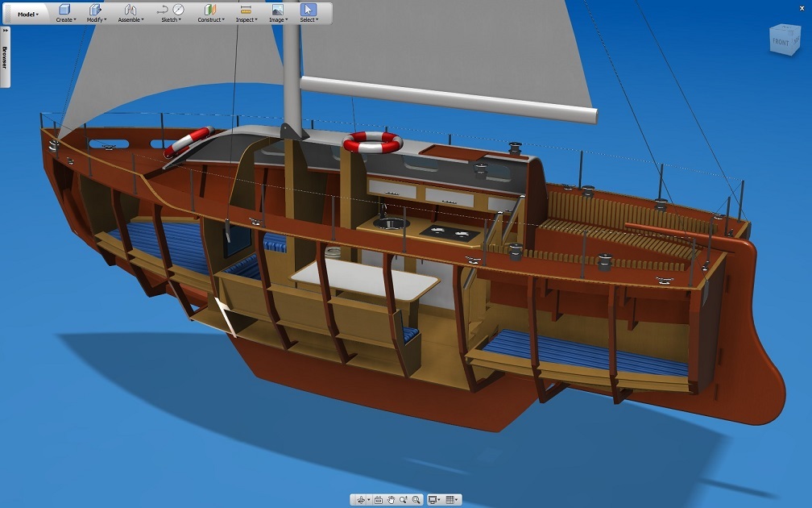The height and width of the screenshot is (508, 812).
Task: Click the Zoom plus magnifier icon
Action: tap(404, 500)
